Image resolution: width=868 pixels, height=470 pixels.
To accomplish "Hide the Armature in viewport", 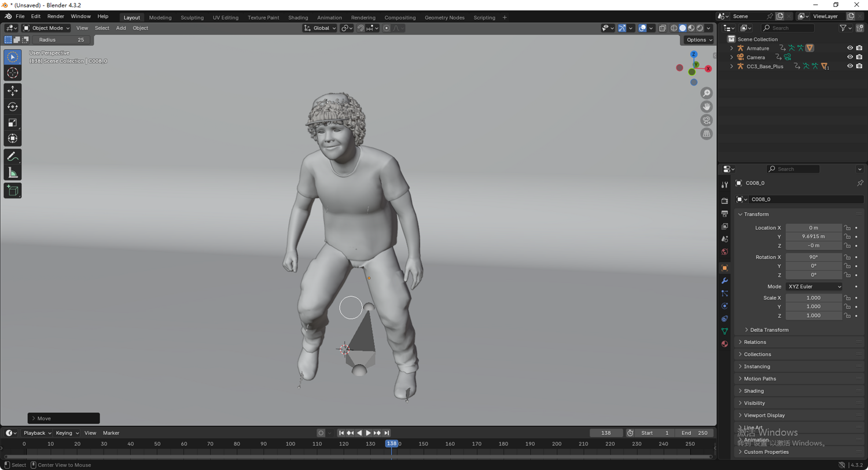I will click(850, 48).
